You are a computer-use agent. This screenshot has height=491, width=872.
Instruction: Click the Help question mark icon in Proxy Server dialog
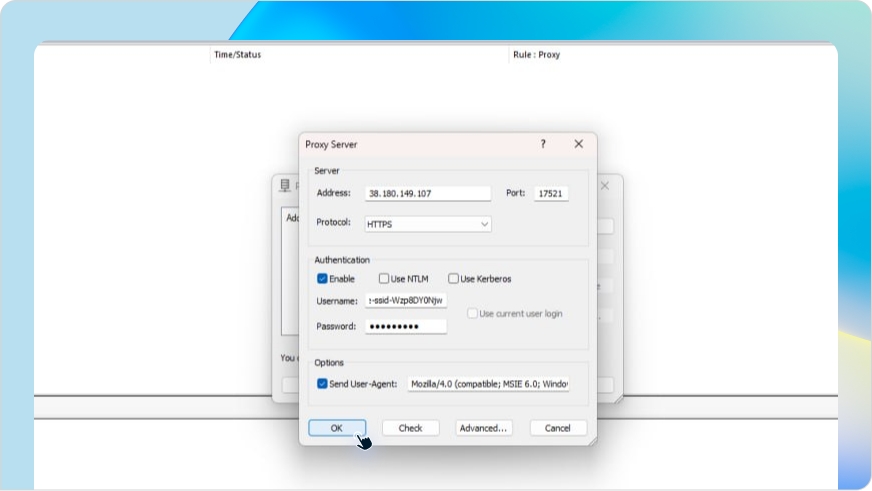click(543, 144)
